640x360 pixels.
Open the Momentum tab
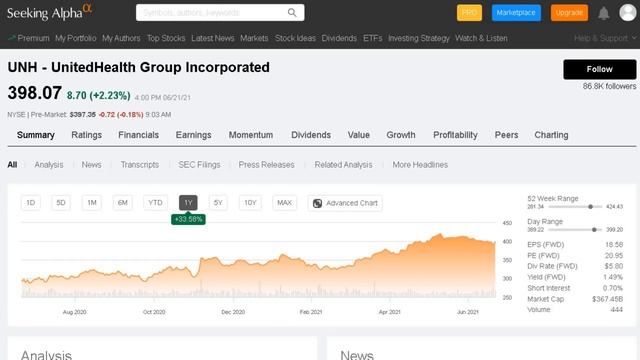coord(251,135)
